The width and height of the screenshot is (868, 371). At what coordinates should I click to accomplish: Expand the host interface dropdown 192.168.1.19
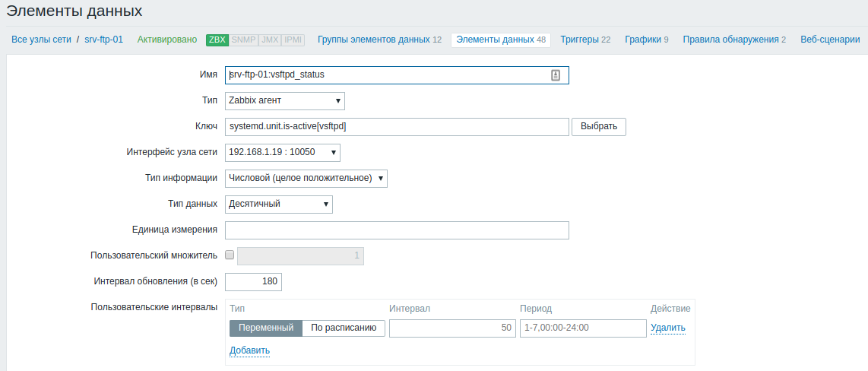pos(282,153)
